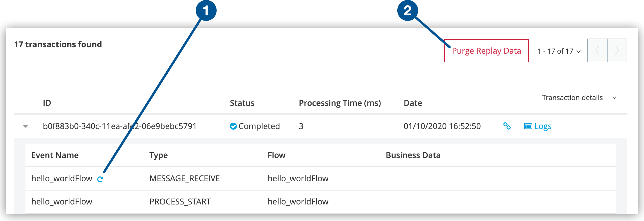Select the MESSAGE_RECEIVE event type cell
Image resolution: width=644 pixels, height=221 pixels.
click(x=184, y=178)
